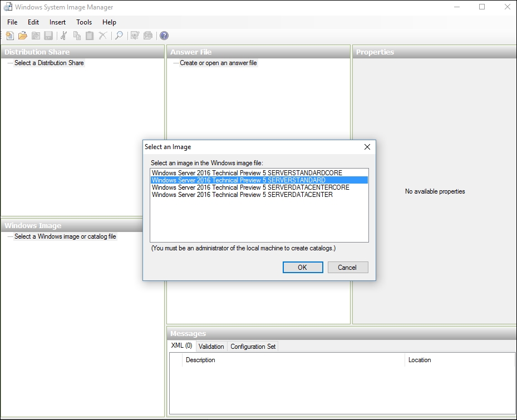Click the Validate Answer File icon
The height and width of the screenshot is (420, 517).
point(135,36)
